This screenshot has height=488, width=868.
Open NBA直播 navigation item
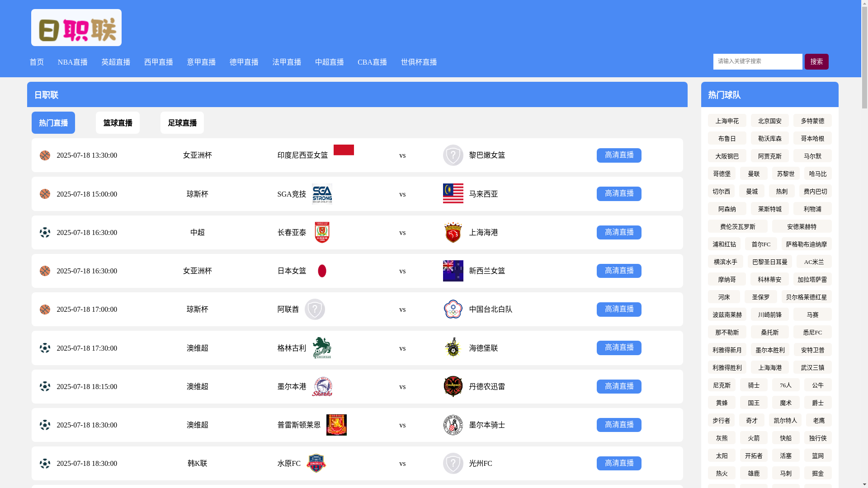pyautogui.click(x=73, y=62)
